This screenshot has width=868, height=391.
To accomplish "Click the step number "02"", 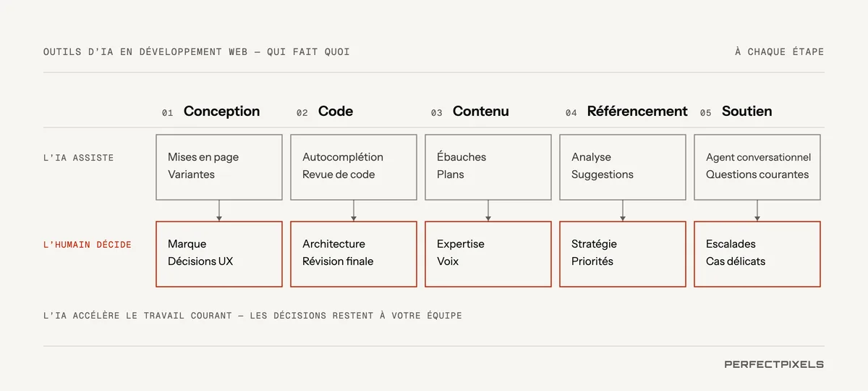I will point(302,113).
